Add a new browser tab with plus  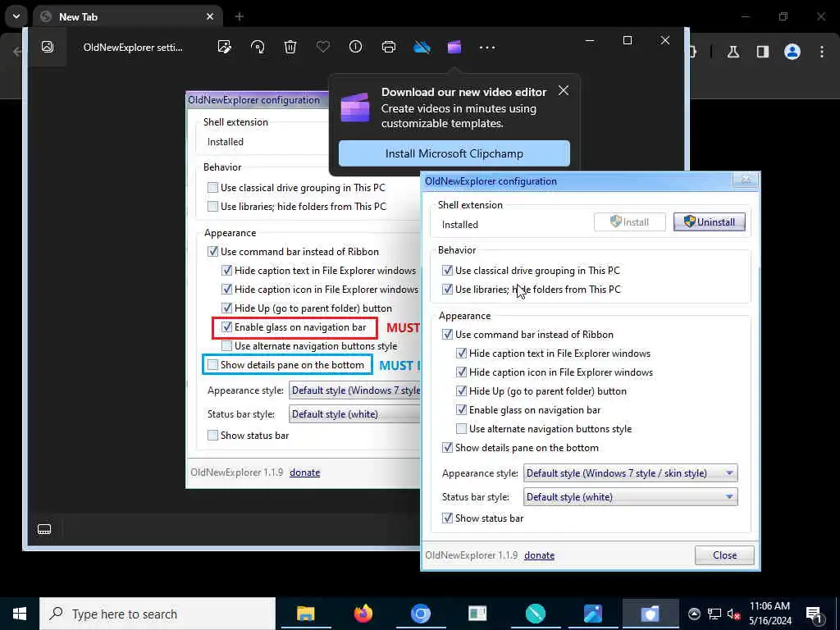[240, 16]
